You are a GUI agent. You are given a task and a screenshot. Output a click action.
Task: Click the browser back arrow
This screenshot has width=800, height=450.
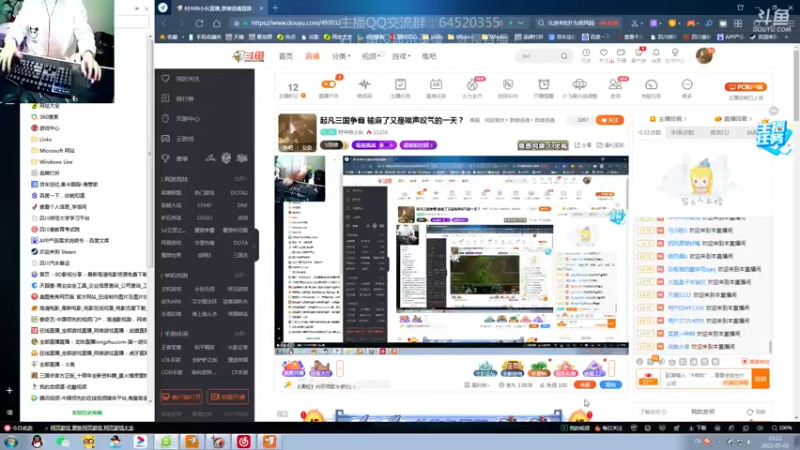click(164, 23)
